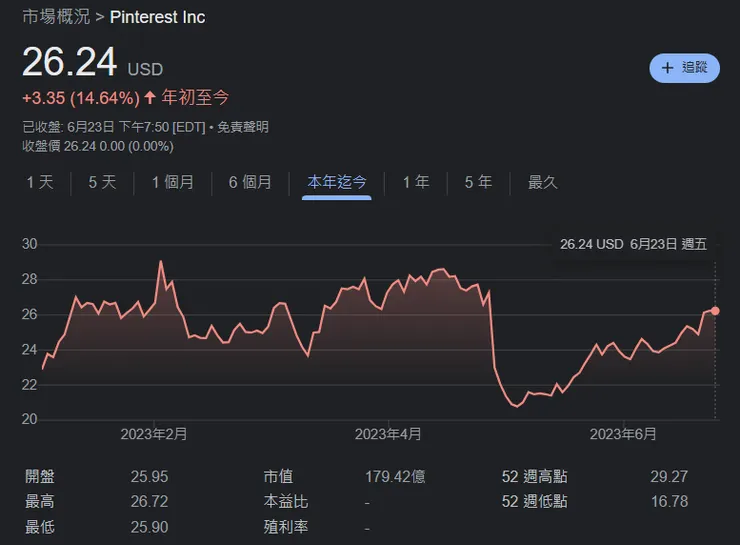Click the plus icon in 追蹤 button
The width and height of the screenshot is (740, 545).
pos(667,68)
